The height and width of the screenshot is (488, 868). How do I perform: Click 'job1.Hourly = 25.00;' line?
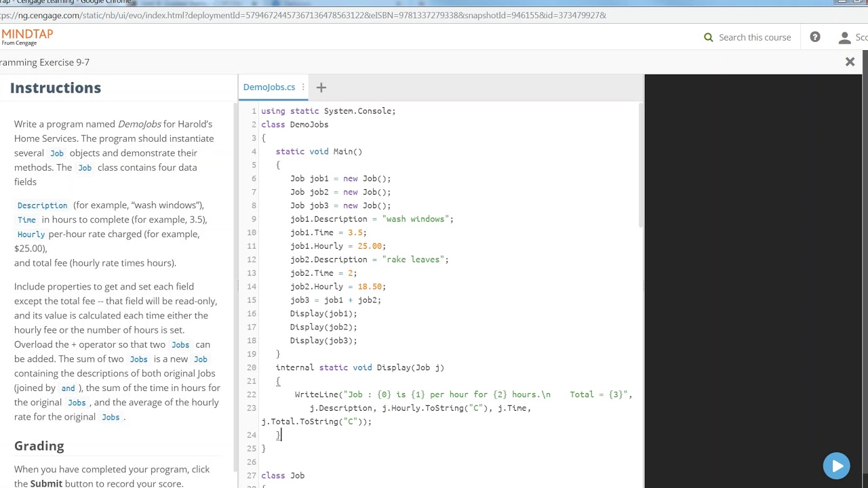point(338,245)
